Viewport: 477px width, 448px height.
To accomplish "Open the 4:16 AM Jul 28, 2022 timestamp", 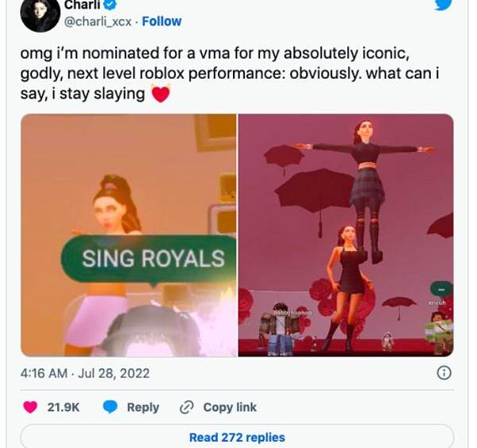I will pos(85,373).
